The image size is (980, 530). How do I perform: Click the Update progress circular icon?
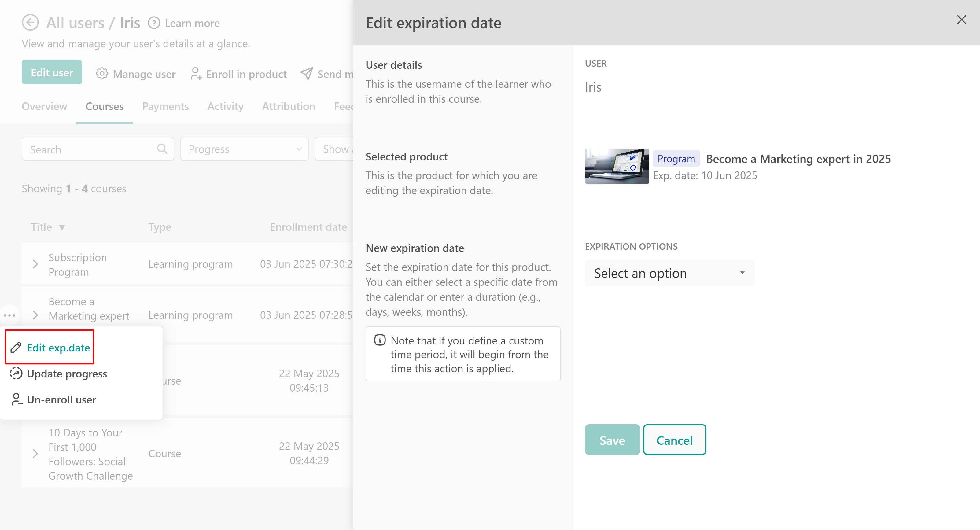click(16, 373)
